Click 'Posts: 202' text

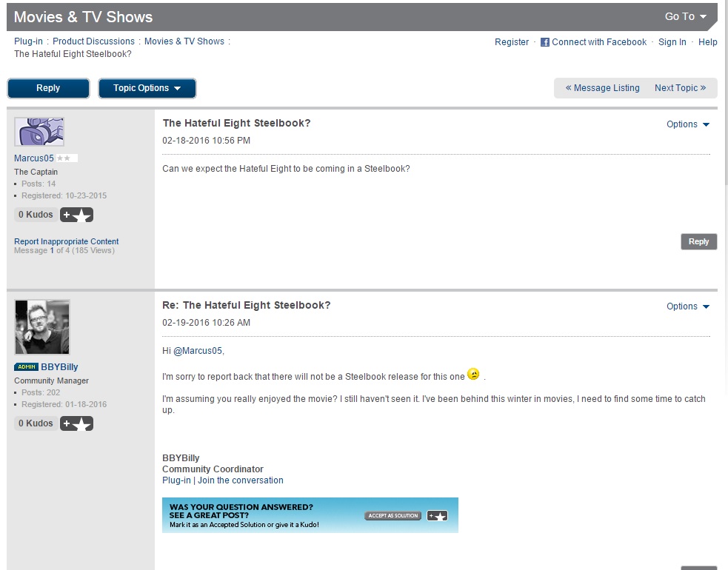pos(41,392)
